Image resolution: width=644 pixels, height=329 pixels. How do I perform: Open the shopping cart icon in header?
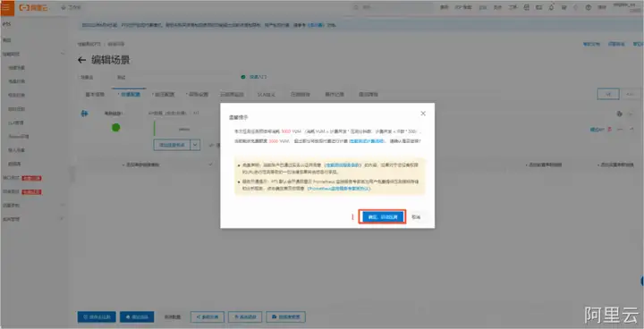tap(563, 7)
